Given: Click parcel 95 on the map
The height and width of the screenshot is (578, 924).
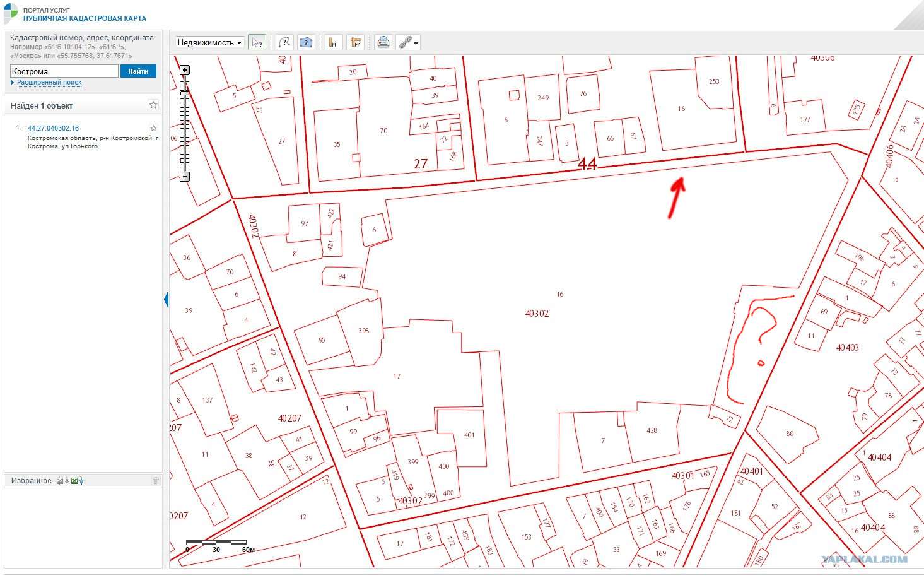Looking at the screenshot, I should click(322, 340).
